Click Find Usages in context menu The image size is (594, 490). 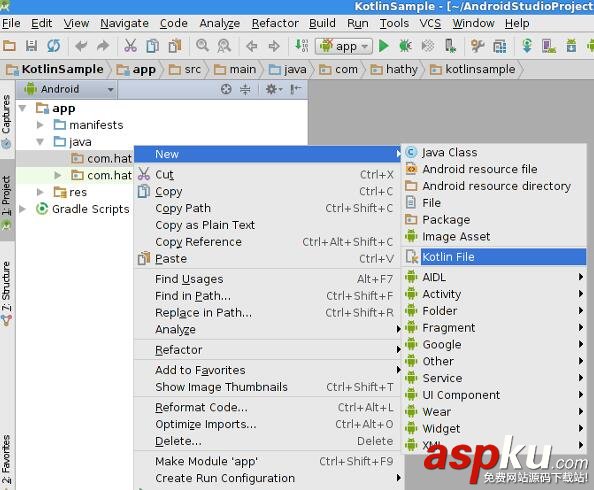(267, 279)
